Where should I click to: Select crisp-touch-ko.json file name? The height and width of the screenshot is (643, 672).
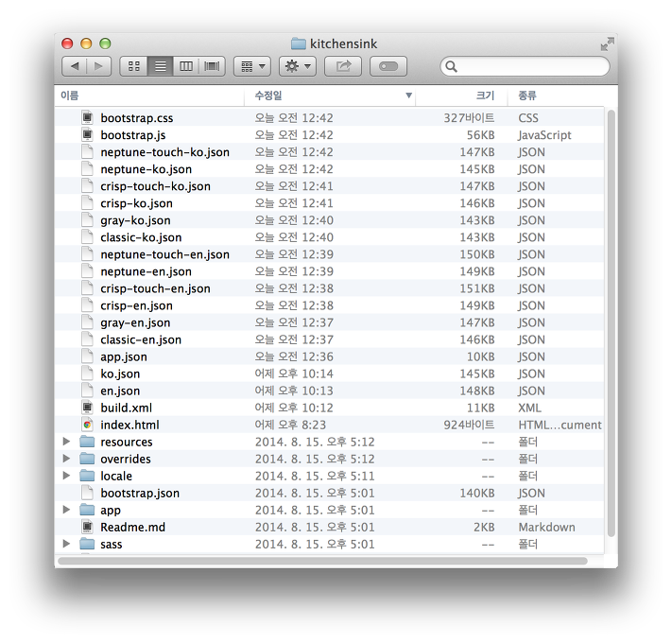(155, 186)
